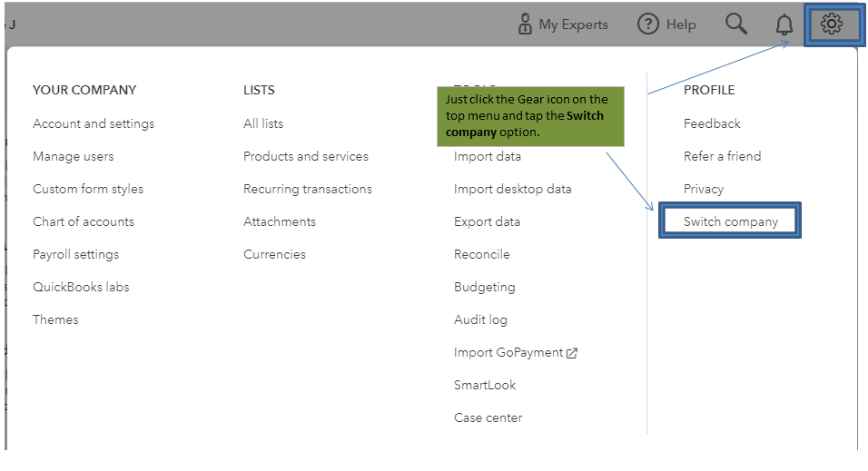
Task: Open QuickBooks labs
Action: (81, 287)
